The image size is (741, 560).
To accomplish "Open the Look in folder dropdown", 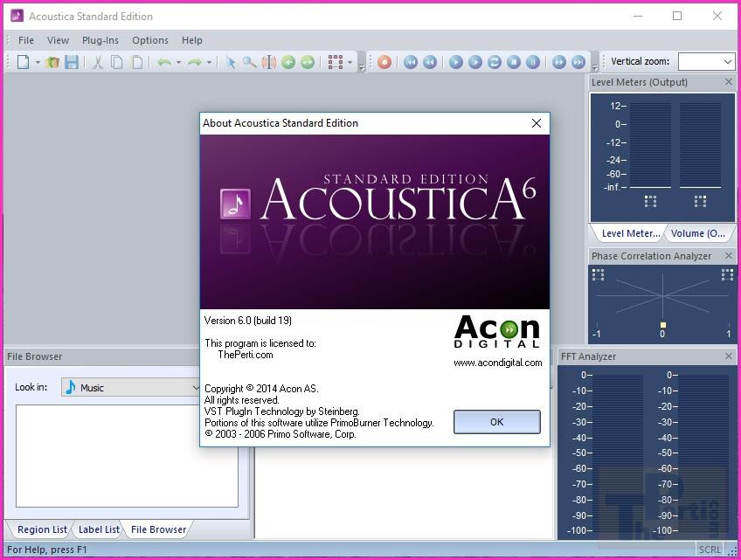I will click(x=197, y=385).
